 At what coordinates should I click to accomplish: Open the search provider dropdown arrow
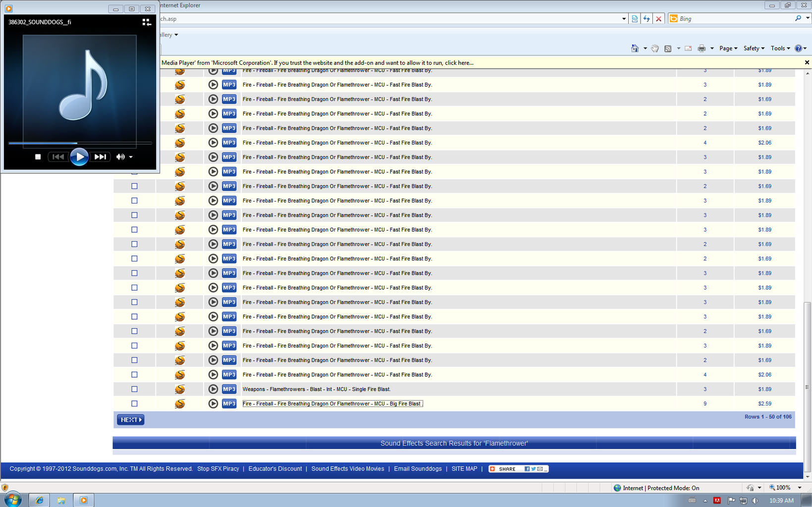[808, 18]
